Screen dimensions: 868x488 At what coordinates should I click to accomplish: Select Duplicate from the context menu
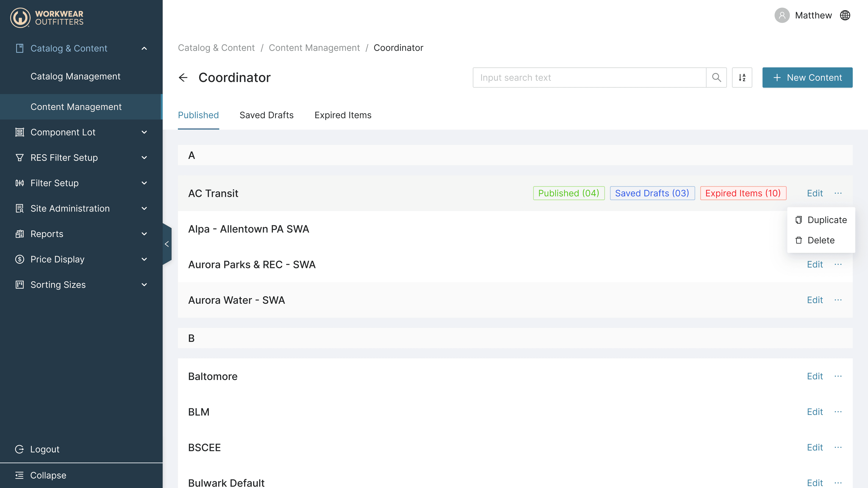(x=827, y=220)
